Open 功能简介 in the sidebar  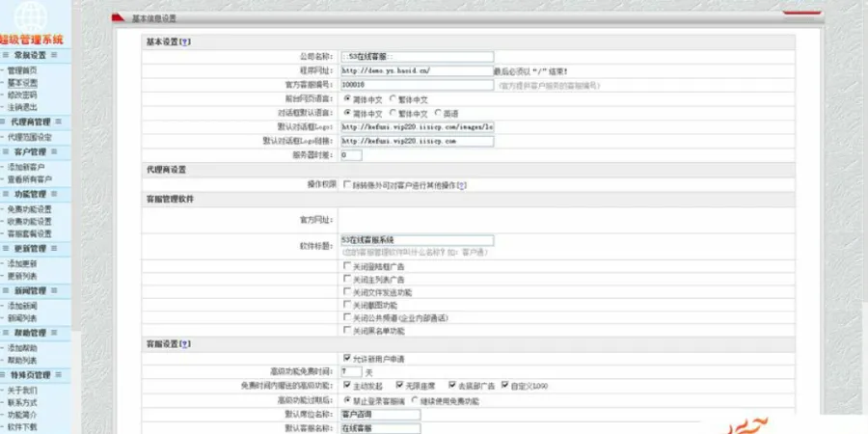[22, 415]
